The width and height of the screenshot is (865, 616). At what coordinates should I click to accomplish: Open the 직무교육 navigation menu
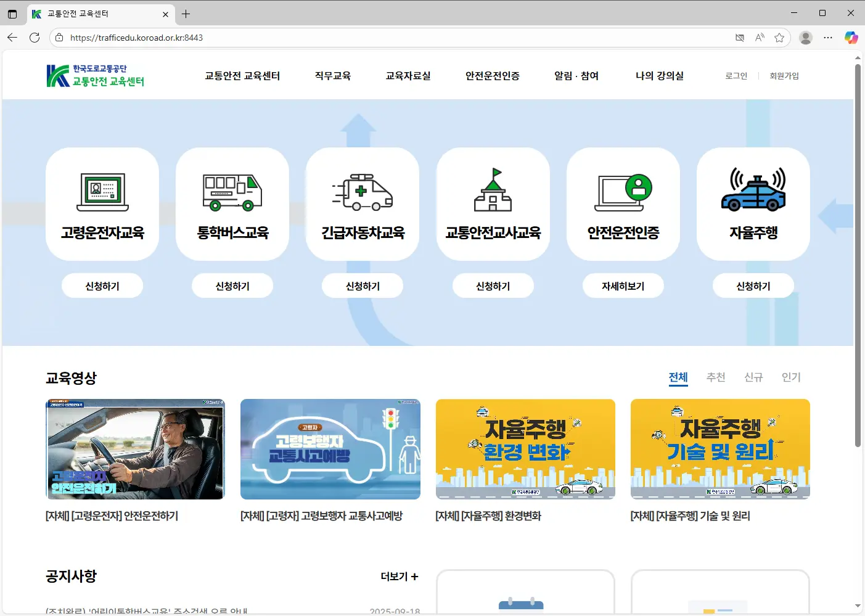[333, 76]
